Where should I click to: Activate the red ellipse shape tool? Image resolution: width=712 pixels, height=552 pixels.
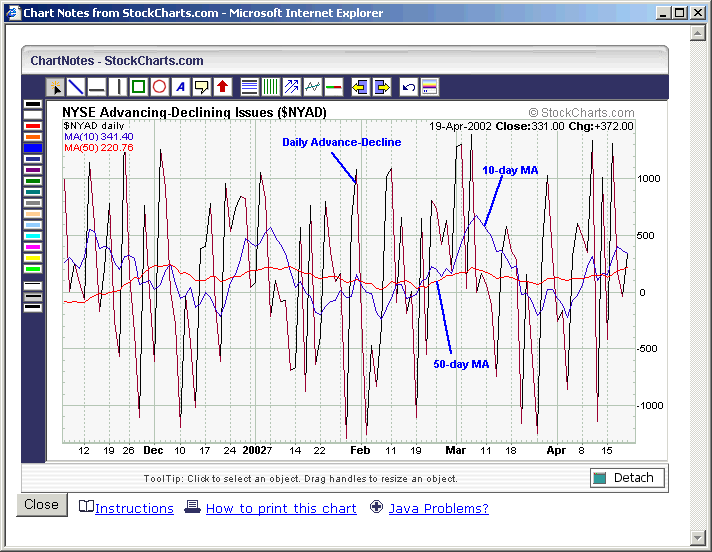coord(159,87)
